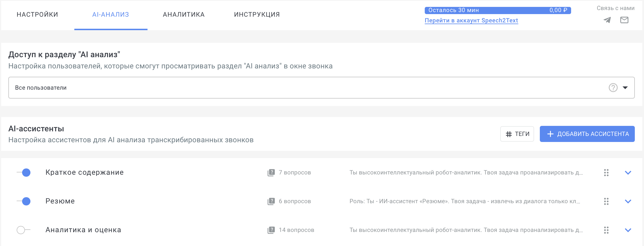
Task: Click the questions icon beside 7 вопросов
Action: click(271, 172)
